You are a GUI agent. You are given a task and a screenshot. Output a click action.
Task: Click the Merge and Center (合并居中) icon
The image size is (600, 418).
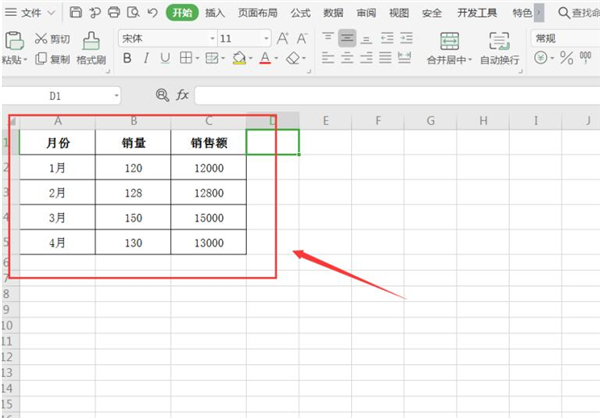[450, 41]
